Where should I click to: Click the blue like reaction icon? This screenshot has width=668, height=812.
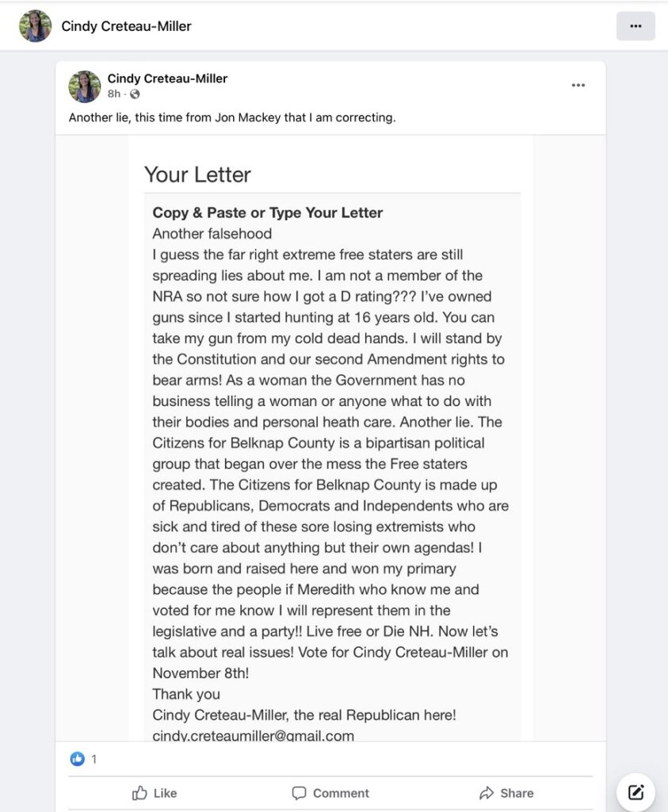pyautogui.click(x=77, y=759)
